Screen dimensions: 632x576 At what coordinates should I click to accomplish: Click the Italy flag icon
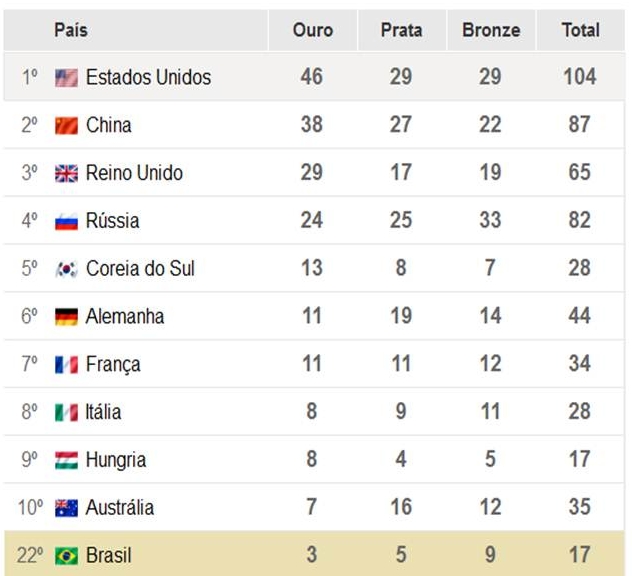(x=67, y=413)
